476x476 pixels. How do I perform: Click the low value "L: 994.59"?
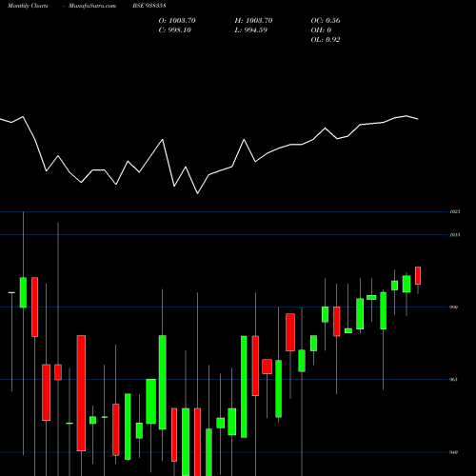pyautogui.click(x=251, y=30)
